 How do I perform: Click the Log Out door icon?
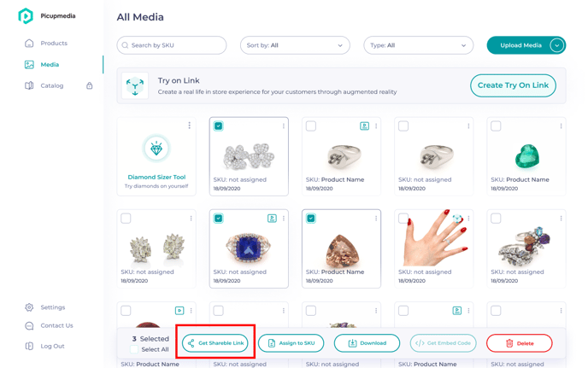(29, 347)
